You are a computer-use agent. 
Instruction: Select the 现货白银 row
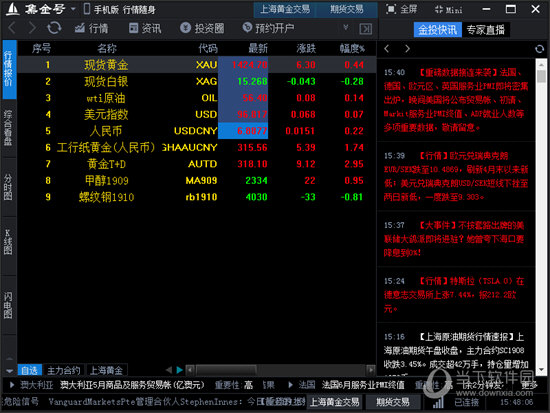(196, 81)
